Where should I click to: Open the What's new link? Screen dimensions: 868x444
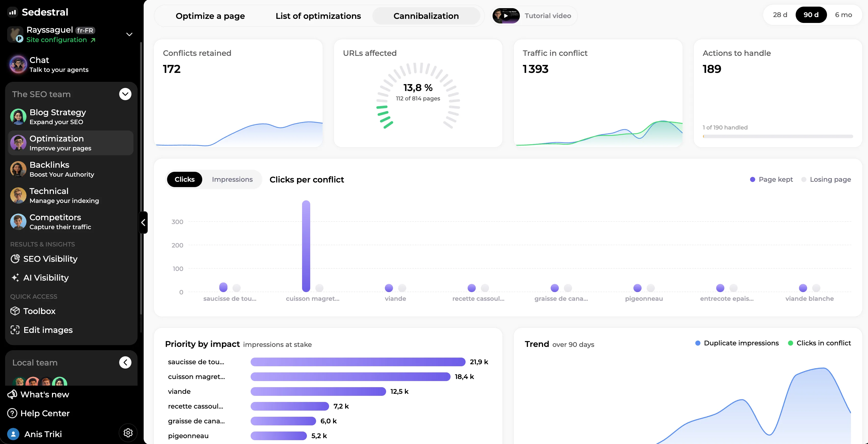point(38,395)
